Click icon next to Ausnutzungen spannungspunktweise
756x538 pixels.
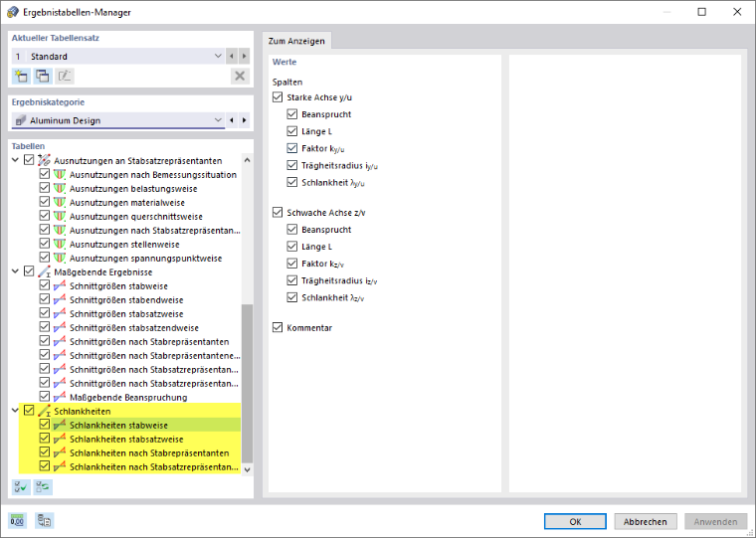tap(60, 258)
